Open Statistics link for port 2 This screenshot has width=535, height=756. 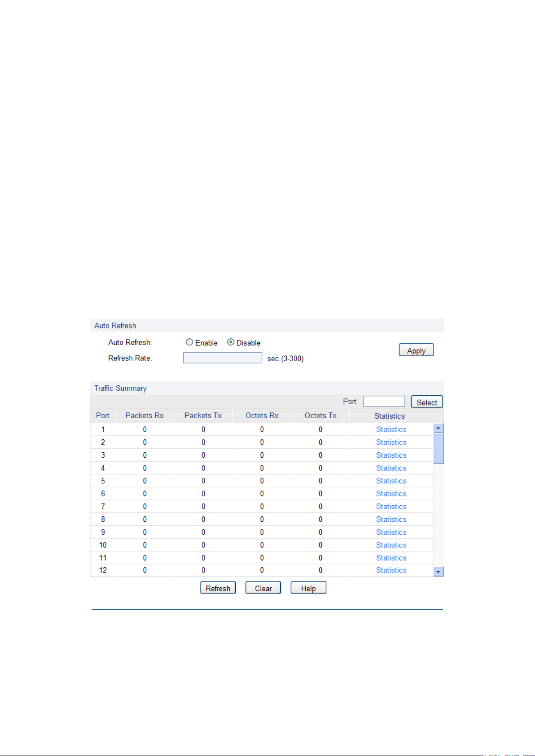pyautogui.click(x=391, y=442)
